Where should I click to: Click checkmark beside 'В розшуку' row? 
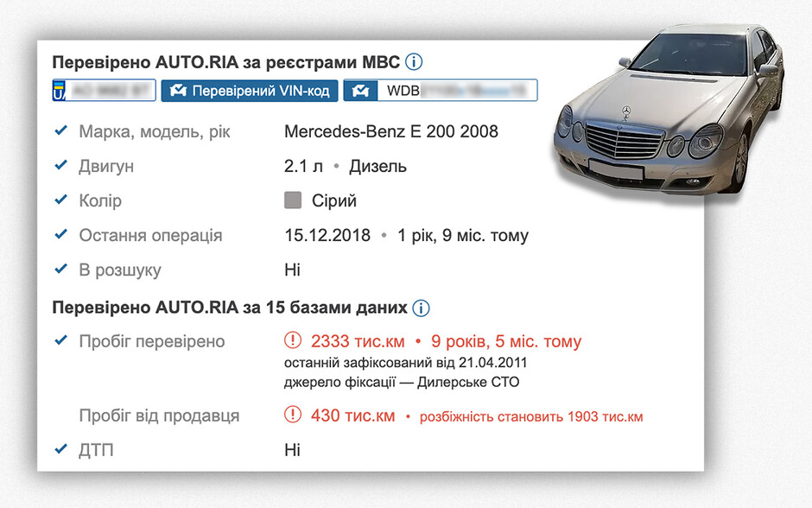(x=60, y=270)
